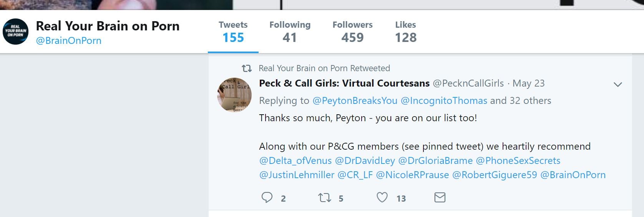Click the @JustinLehmiller mention
Viewport: 644px width, 217px height.
[x=297, y=175]
